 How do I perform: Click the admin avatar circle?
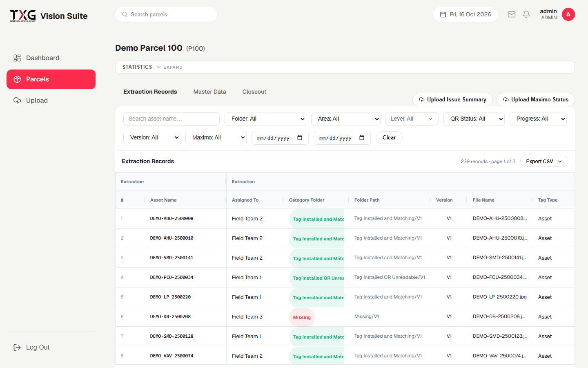pos(568,14)
